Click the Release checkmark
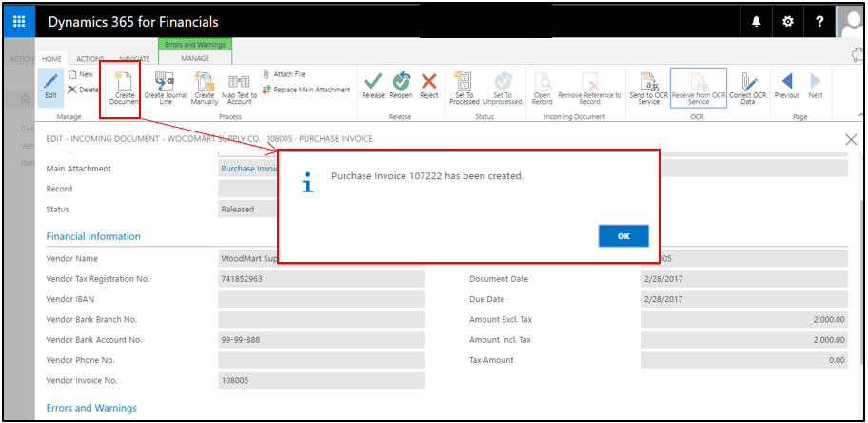The image size is (868, 423). 372,87
